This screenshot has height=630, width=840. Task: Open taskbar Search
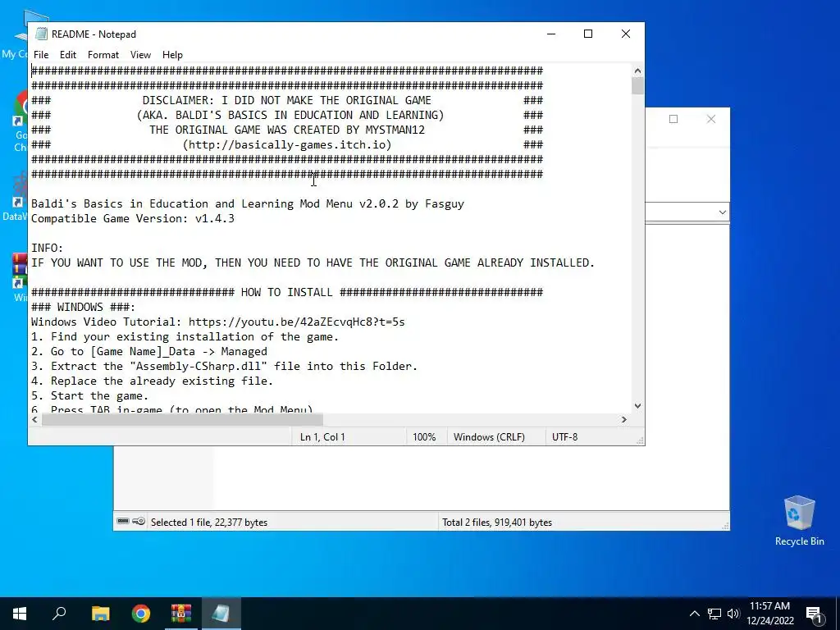(59, 614)
